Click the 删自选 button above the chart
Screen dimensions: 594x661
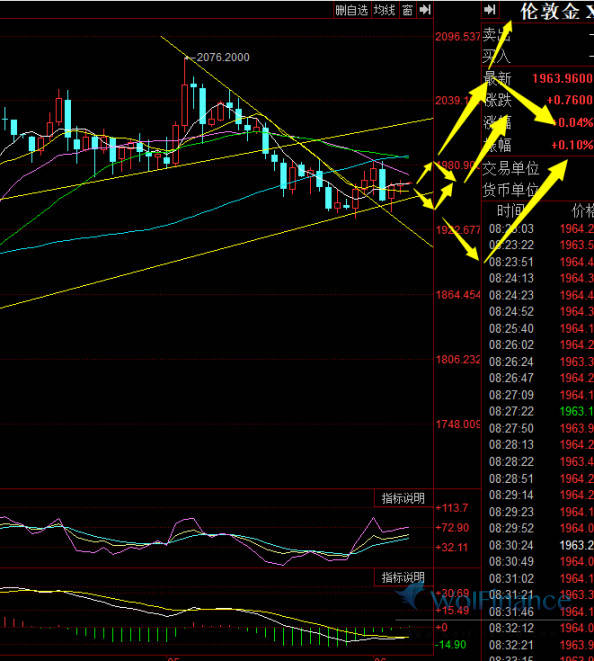tap(352, 10)
